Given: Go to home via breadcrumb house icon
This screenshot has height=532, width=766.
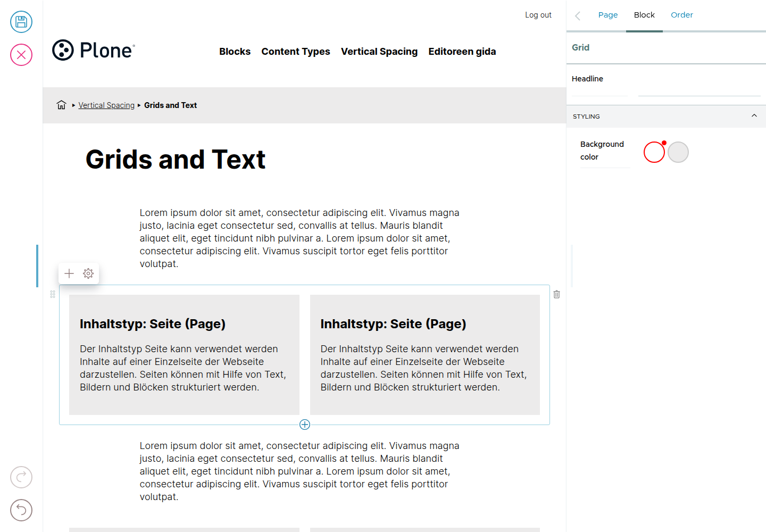Looking at the screenshot, I should click(62, 105).
